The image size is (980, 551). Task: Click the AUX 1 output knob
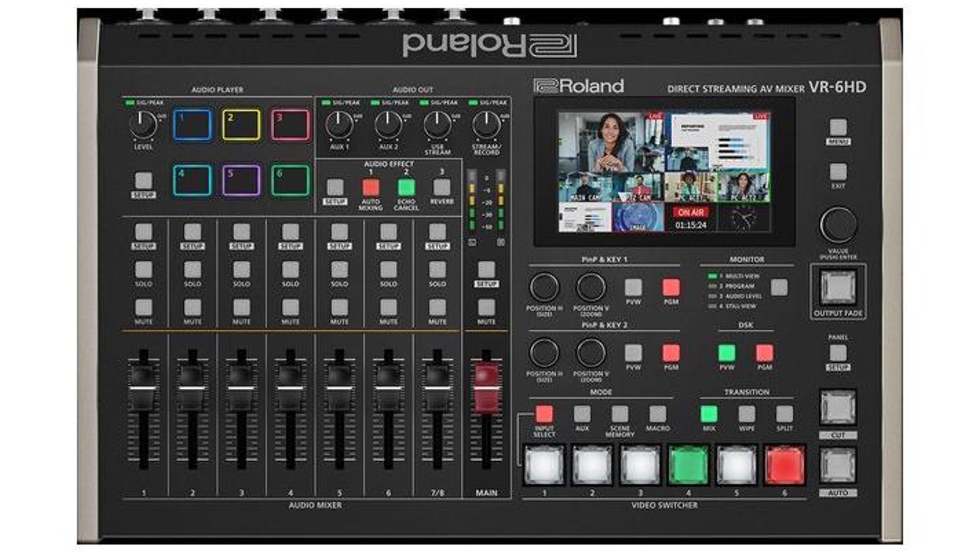339,125
